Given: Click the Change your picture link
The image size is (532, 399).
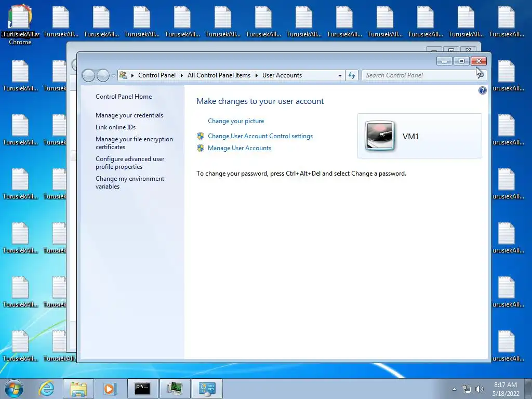Looking at the screenshot, I should [x=236, y=121].
